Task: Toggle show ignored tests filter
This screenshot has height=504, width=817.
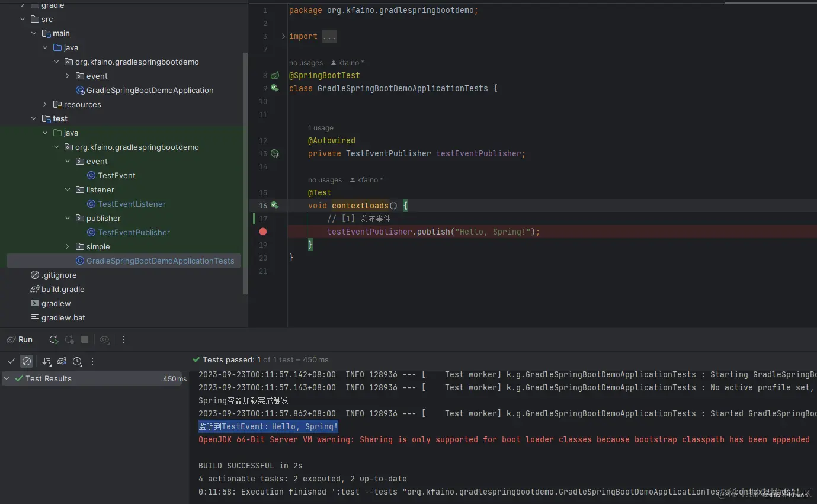Action: coord(27,361)
